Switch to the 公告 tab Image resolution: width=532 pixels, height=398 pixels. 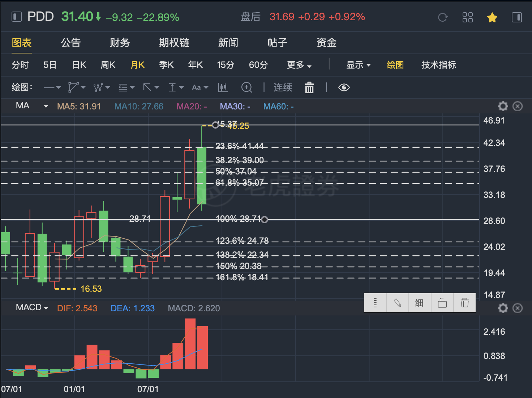(71, 43)
